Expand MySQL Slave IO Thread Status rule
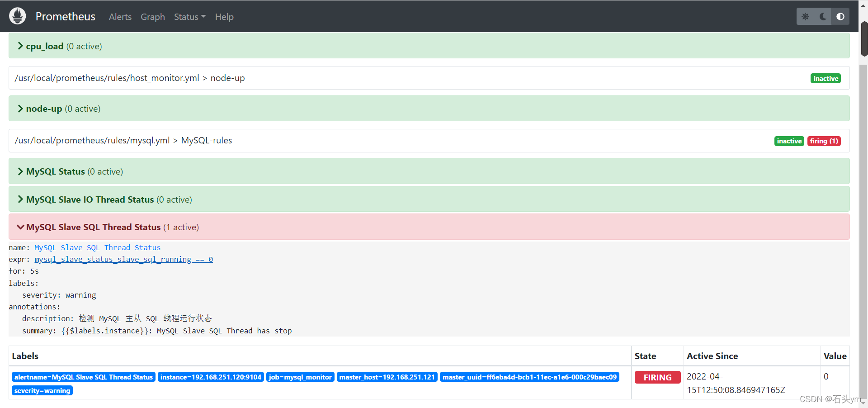 pos(429,199)
